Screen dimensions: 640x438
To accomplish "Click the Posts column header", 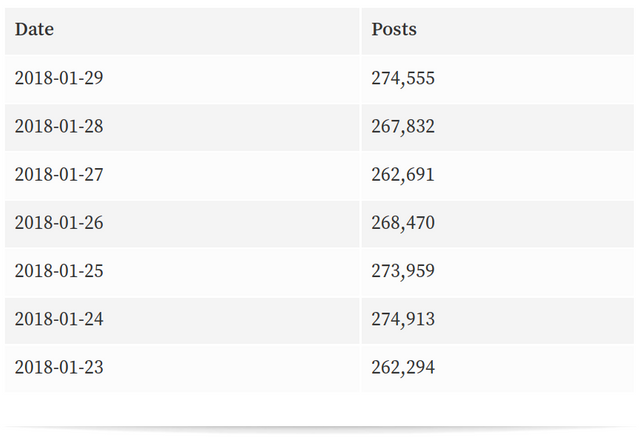I will pos(394,29).
